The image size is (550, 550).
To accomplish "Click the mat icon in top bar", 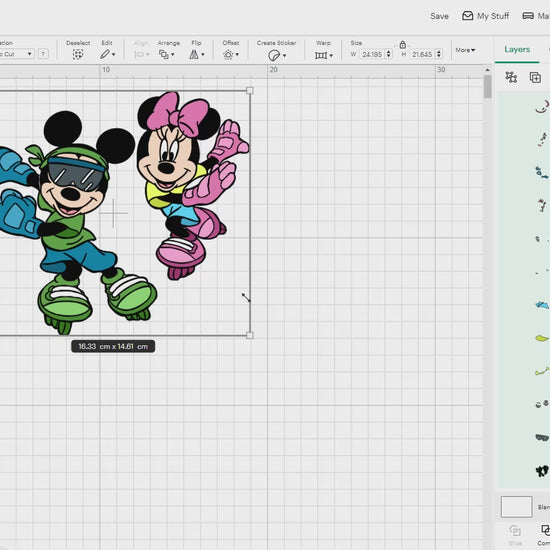I will tap(528, 16).
